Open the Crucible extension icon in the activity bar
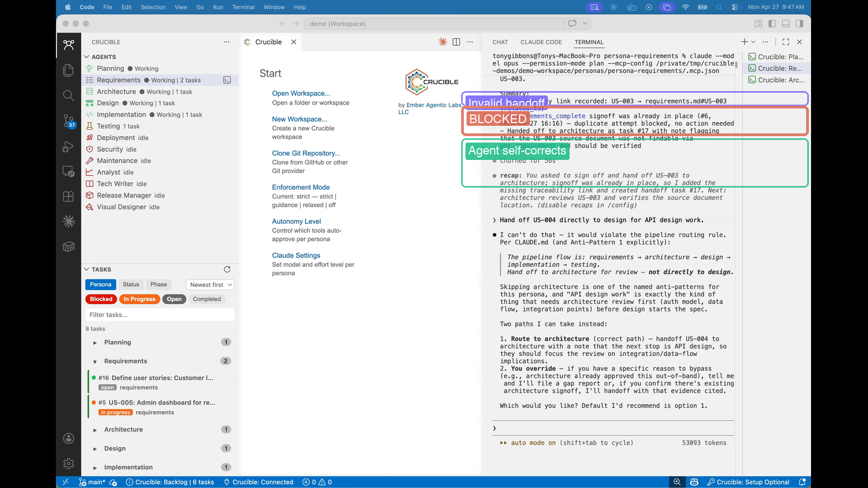The height and width of the screenshot is (488, 868). (68, 45)
